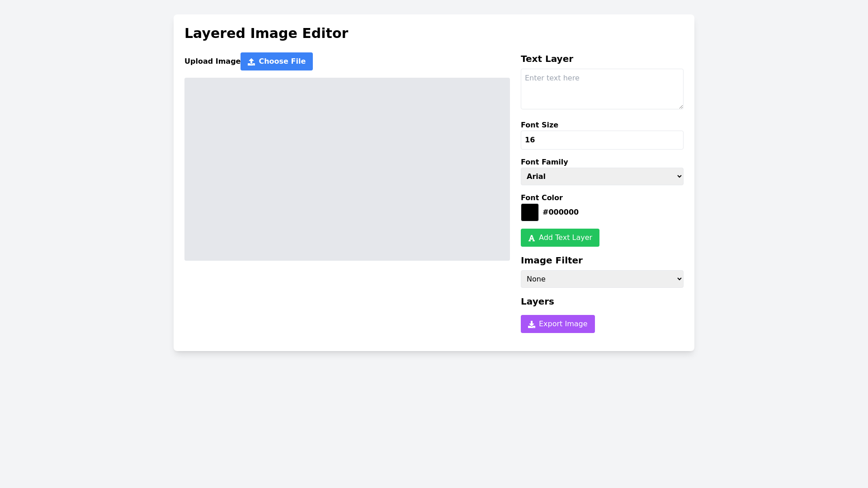Select the text glyph icon on the green button

[x=531, y=238]
